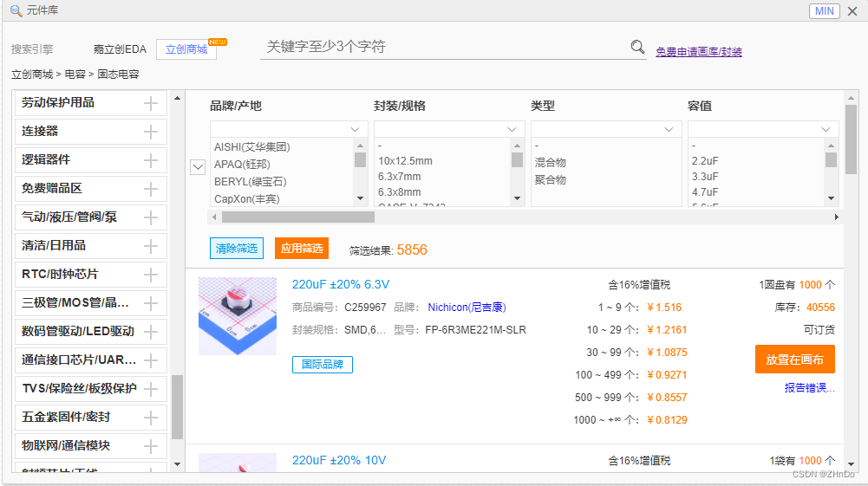
Task: Click down arrow of package list scrollbar
Action: tap(517, 198)
